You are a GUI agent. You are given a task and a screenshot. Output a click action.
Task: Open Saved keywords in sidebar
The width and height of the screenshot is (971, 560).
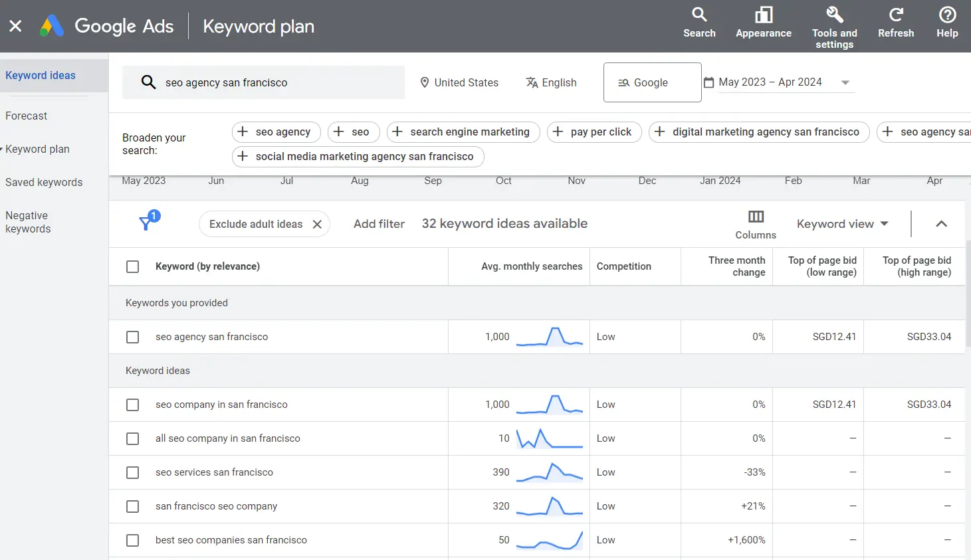click(x=44, y=182)
